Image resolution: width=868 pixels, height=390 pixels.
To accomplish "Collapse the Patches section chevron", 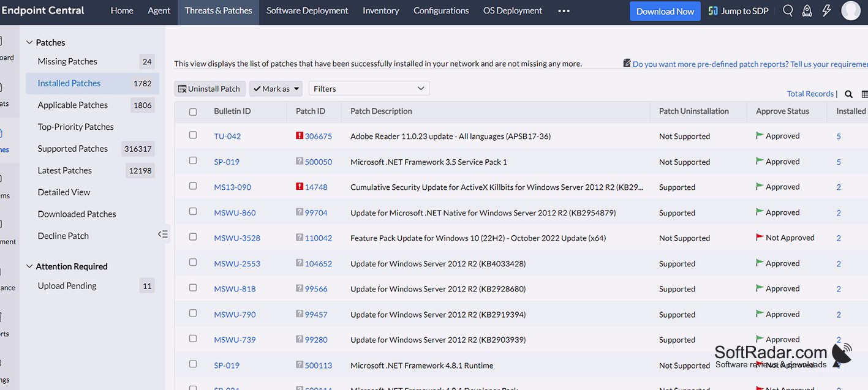I will (29, 42).
